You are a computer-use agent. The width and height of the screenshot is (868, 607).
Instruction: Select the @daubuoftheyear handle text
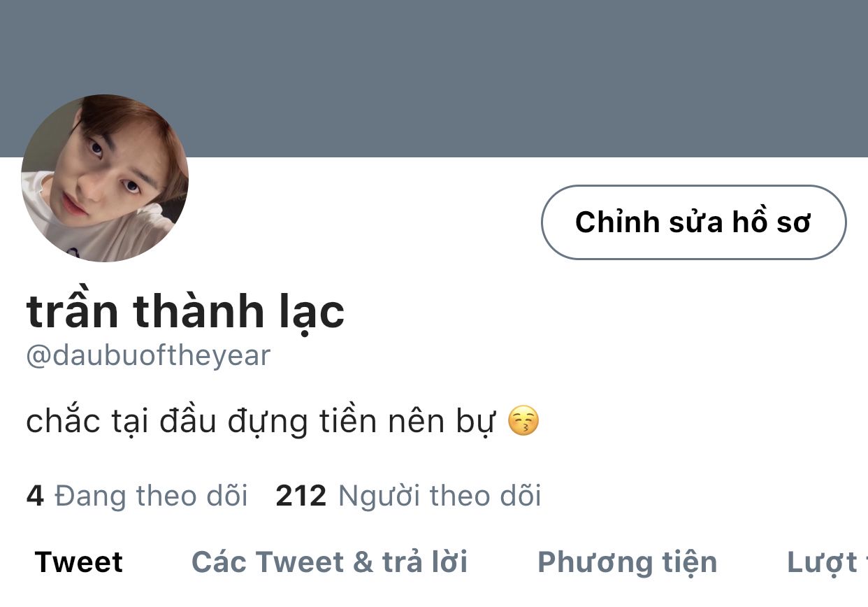(x=148, y=356)
